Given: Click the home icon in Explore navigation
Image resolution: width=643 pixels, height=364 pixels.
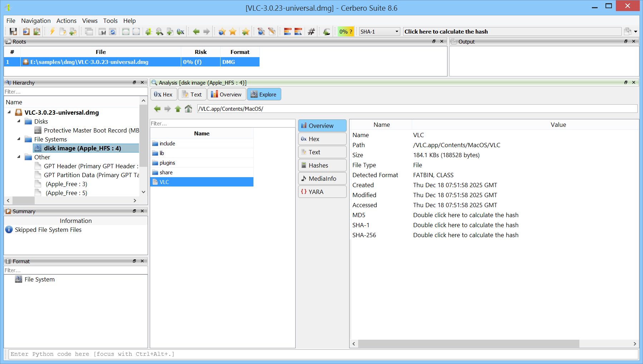Looking at the screenshot, I should coord(188,109).
